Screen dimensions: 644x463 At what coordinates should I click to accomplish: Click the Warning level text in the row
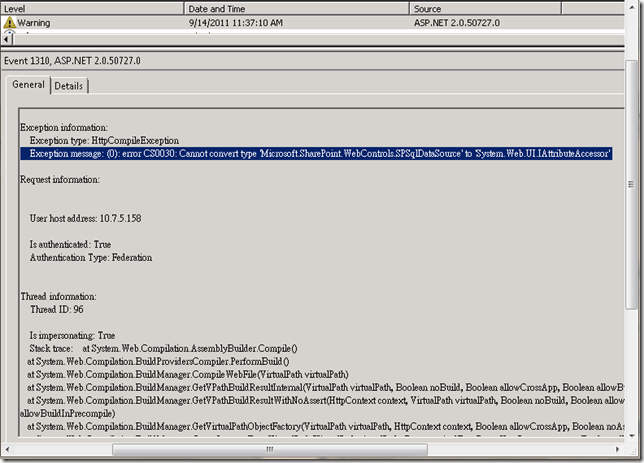pos(34,23)
